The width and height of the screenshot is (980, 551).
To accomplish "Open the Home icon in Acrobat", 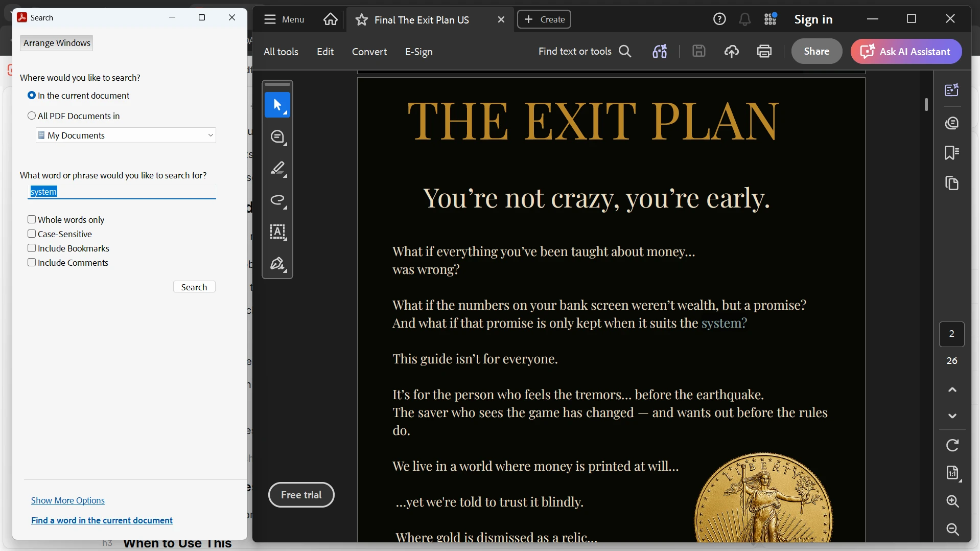I will 331,19.
